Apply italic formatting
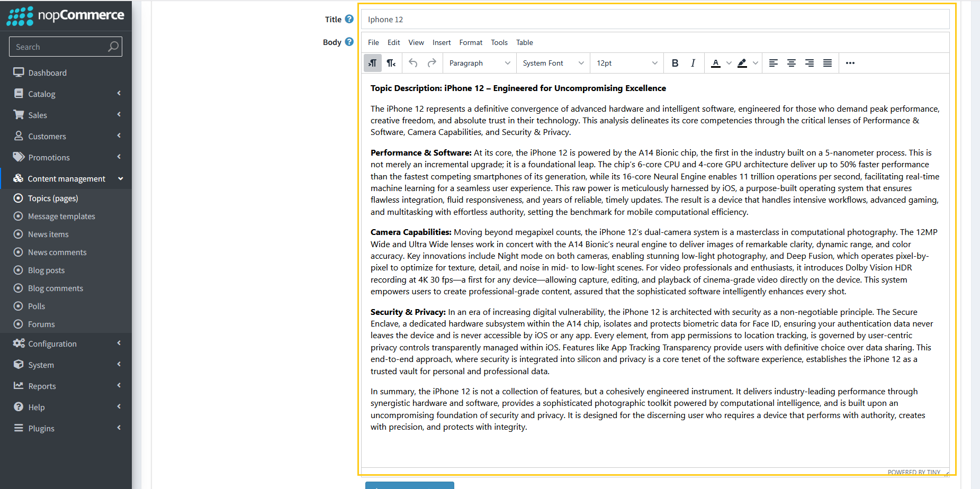980x489 pixels. [693, 63]
